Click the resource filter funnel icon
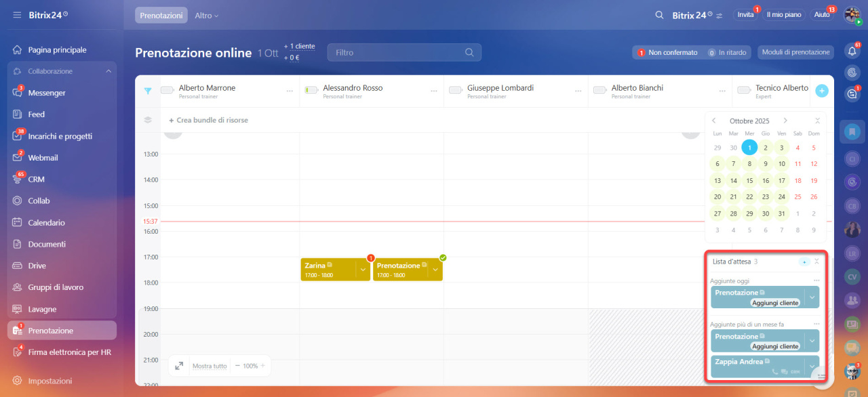The image size is (868, 397). point(148,91)
